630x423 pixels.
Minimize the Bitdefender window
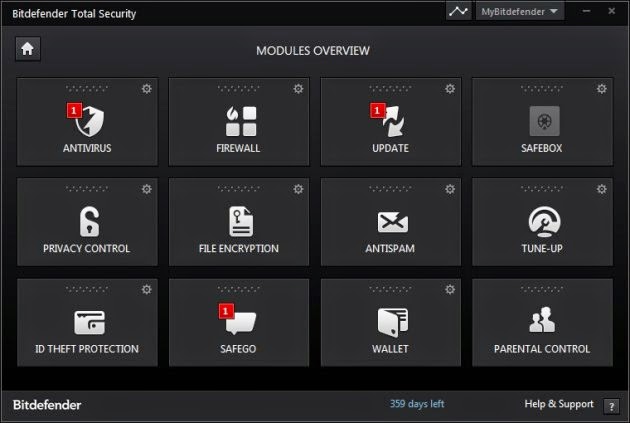(586, 11)
